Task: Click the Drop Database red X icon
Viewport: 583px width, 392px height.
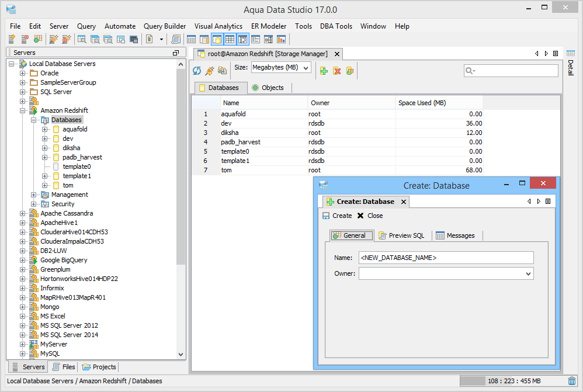Action: pyautogui.click(x=337, y=71)
